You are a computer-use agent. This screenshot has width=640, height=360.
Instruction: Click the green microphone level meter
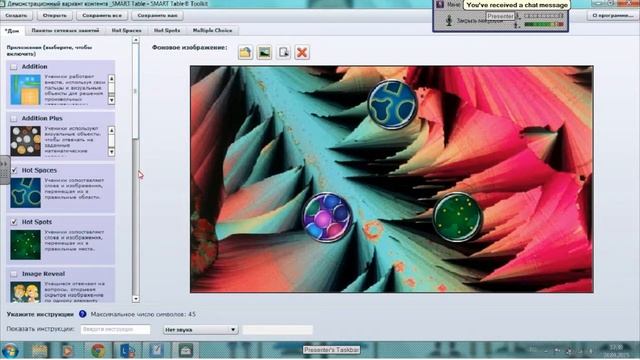(544, 24)
